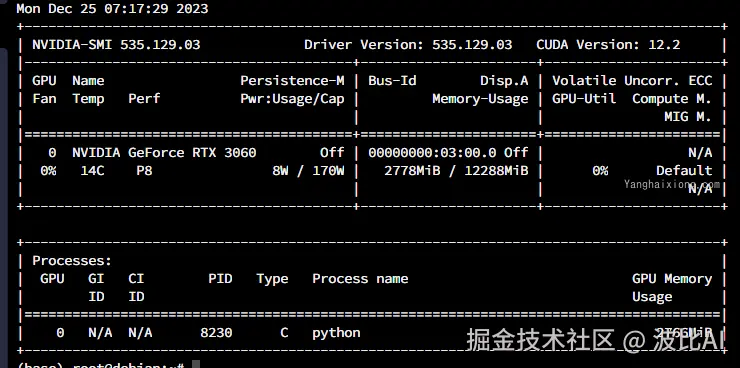Image resolution: width=740 pixels, height=368 pixels.
Task: Select the NVIDIA-SMI 535.129.03 text
Action: point(116,45)
